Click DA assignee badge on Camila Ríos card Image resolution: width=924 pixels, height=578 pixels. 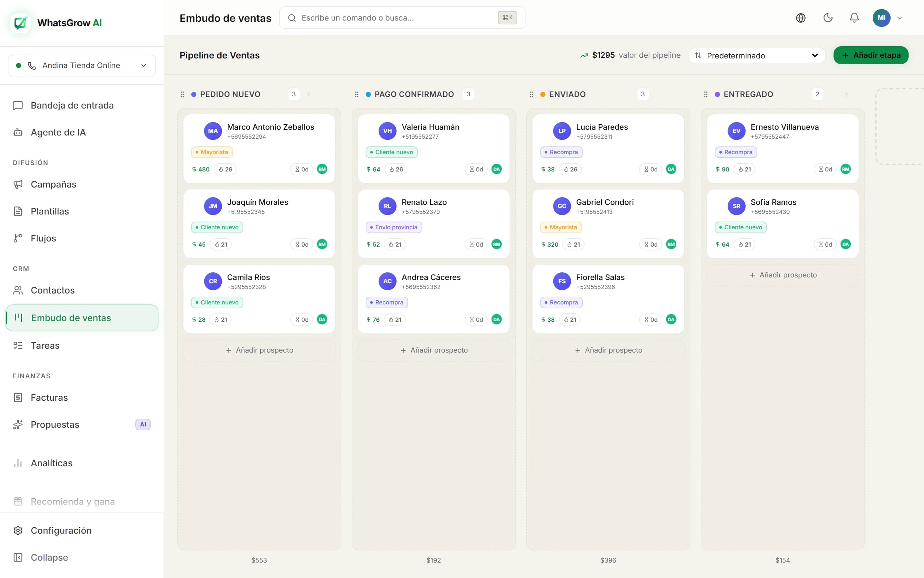322,320
